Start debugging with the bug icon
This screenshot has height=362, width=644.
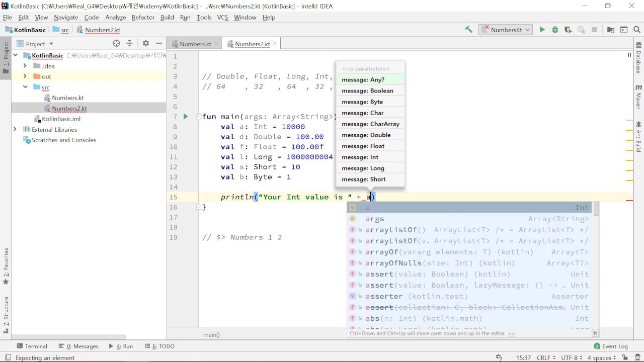click(555, 30)
